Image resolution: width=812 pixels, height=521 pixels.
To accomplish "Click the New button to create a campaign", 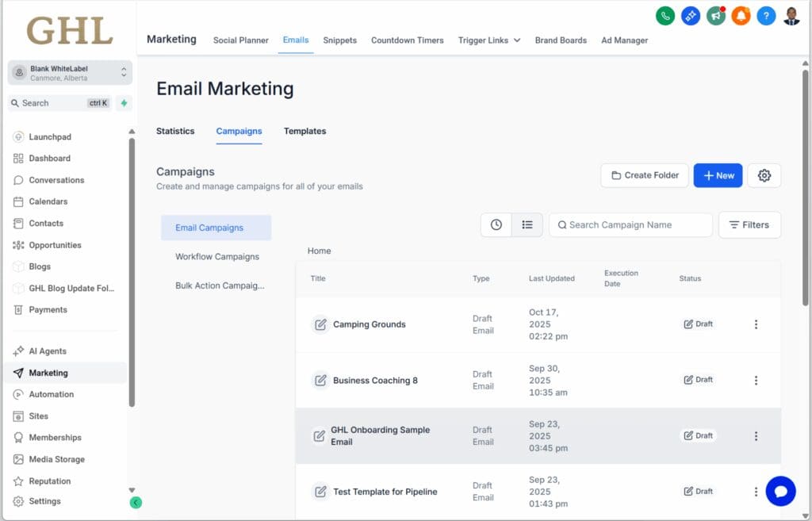I will click(x=718, y=175).
